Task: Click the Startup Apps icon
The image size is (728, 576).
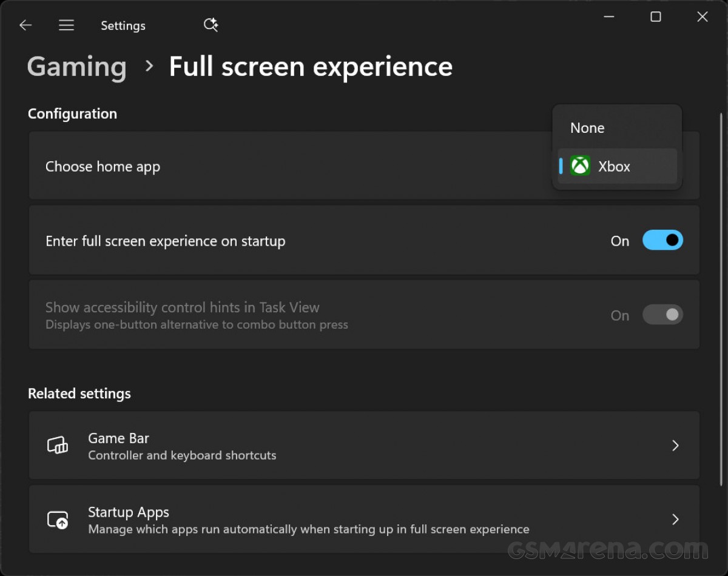Action: 58,519
